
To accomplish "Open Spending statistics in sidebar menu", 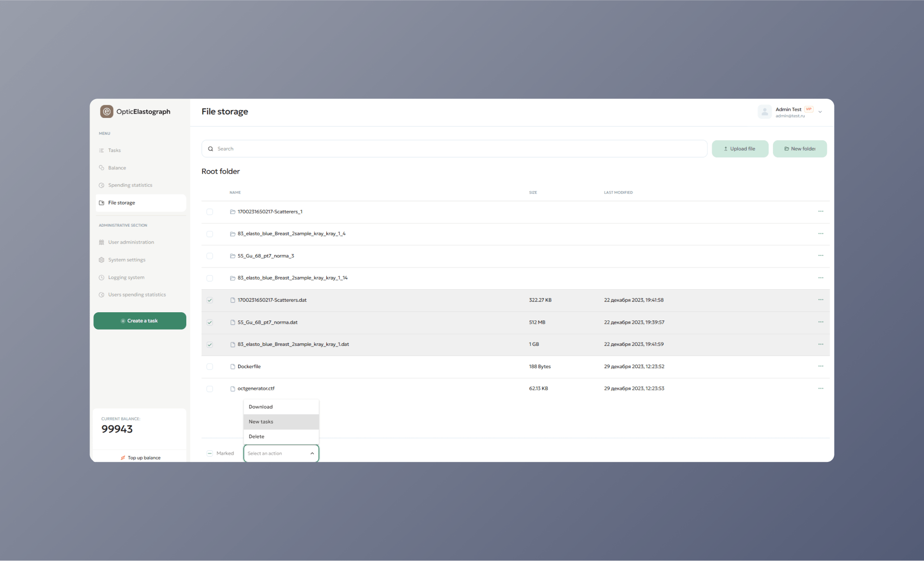I will [130, 185].
